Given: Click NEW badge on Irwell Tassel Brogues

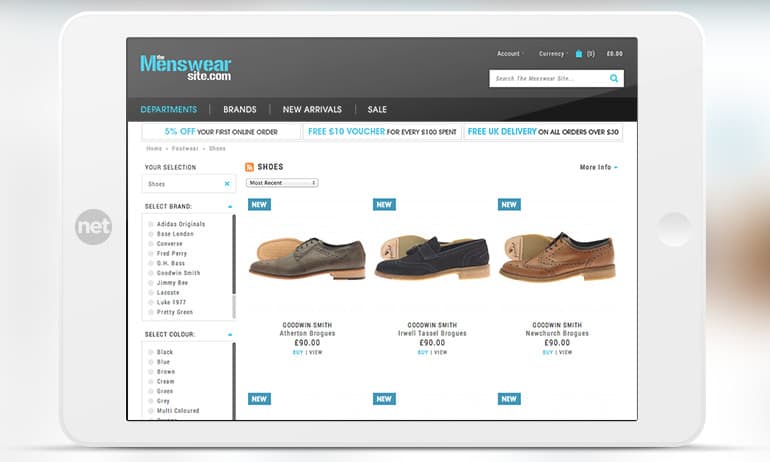Looking at the screenshot, I should (x=384, y=205).
